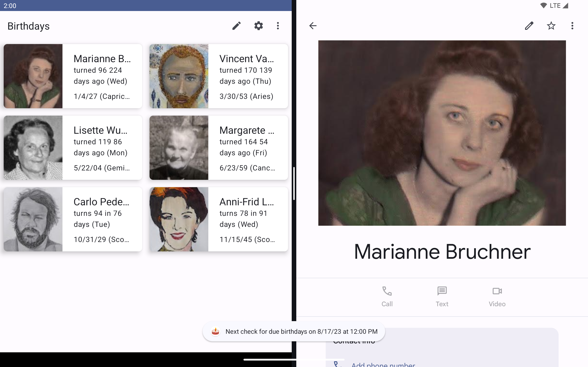Tap Marianne Bruchner's large contact photo
This screenshot has height=367, width=588.
click(442, 133)
